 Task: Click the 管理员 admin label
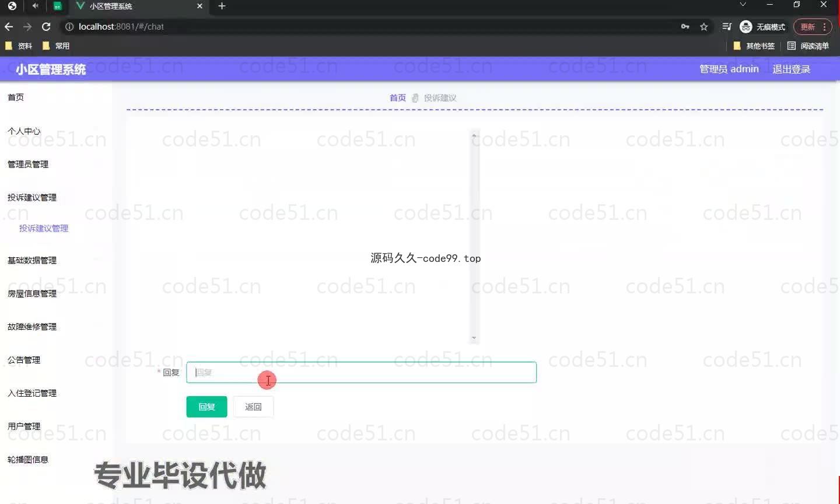(x=729, y=69)
